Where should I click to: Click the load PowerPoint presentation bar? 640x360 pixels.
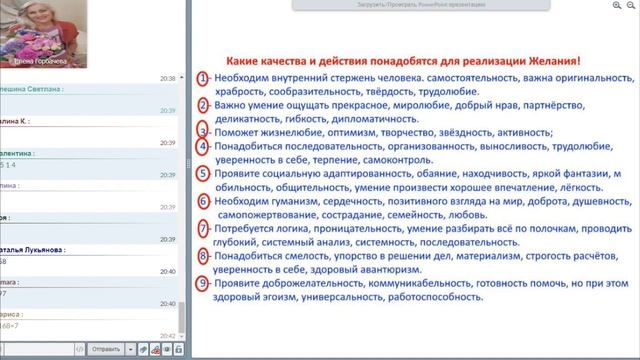(x=421, y=5)
